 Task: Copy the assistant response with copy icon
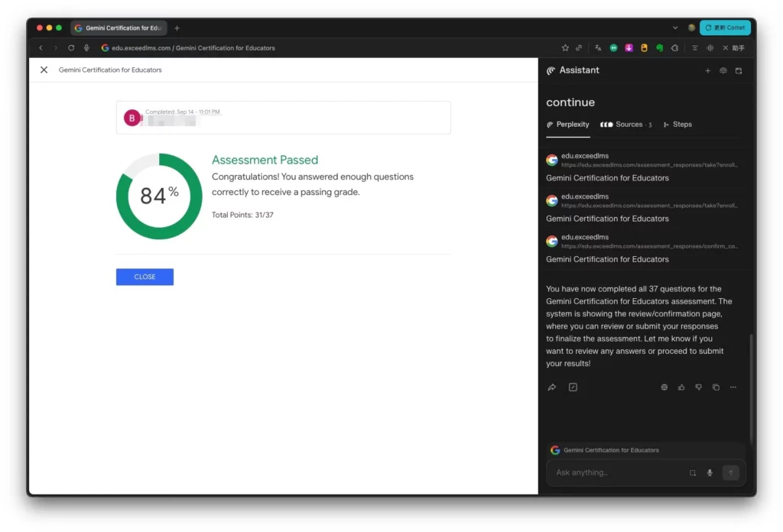pyautogui.click(x=716, y=388)
